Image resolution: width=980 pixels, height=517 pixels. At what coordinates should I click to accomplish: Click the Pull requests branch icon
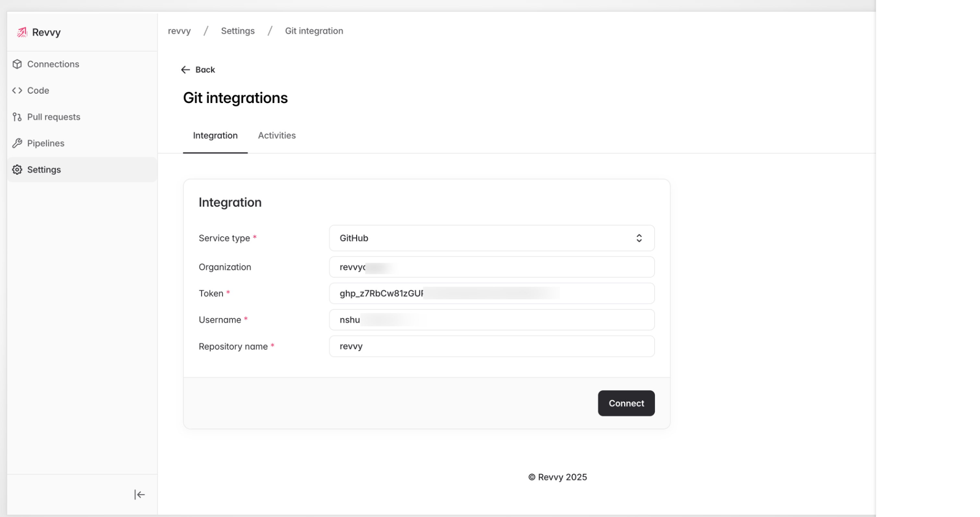point(17,117)
